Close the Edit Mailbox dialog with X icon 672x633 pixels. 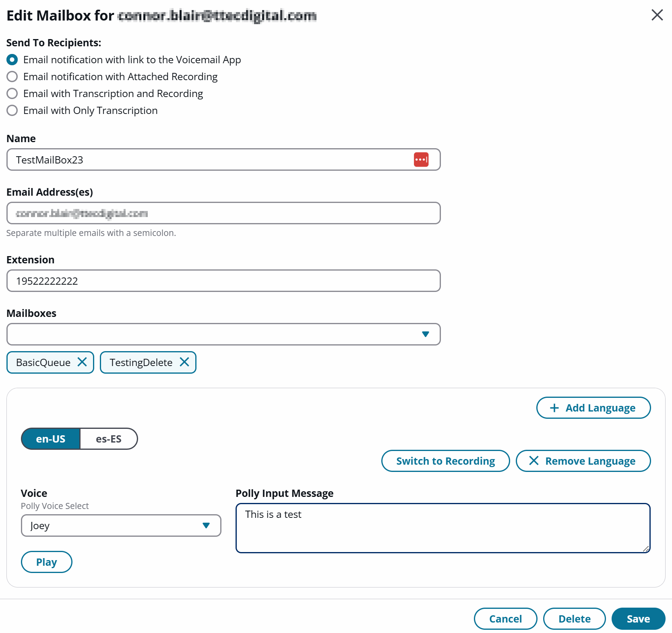point(657,15)
